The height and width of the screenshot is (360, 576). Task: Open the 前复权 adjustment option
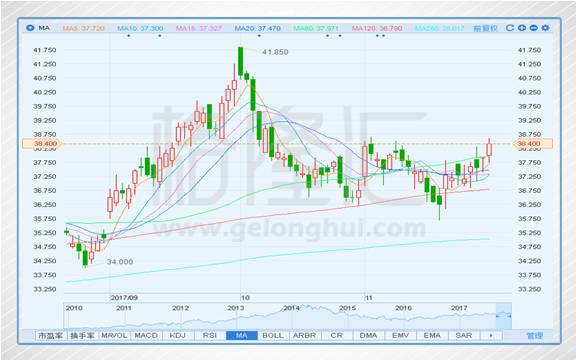485,28
